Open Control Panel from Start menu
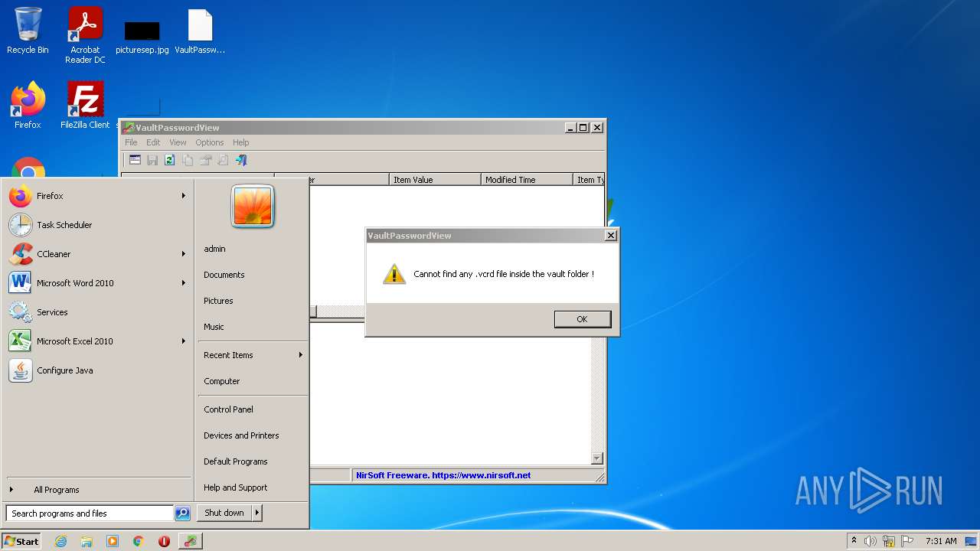This screenshot has width=980, height=551. click(228, 409)
